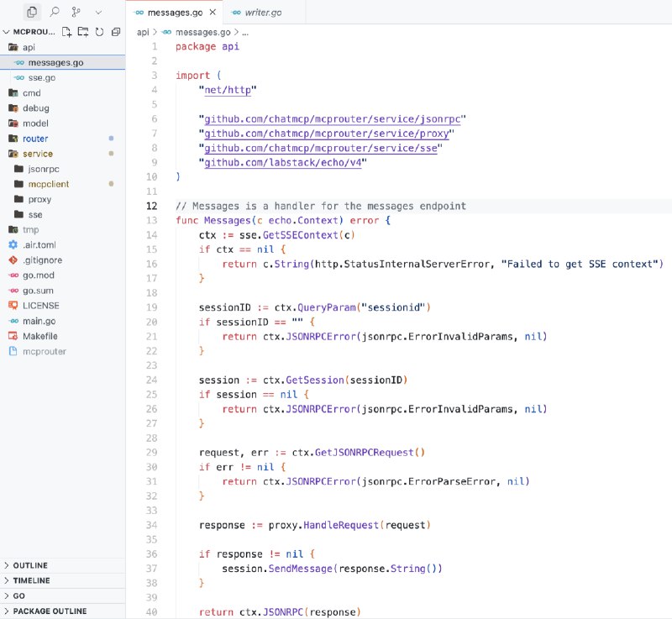Open the sse subfolder under service
This screenshot has height=619, width=672.
tap(62, 215)
